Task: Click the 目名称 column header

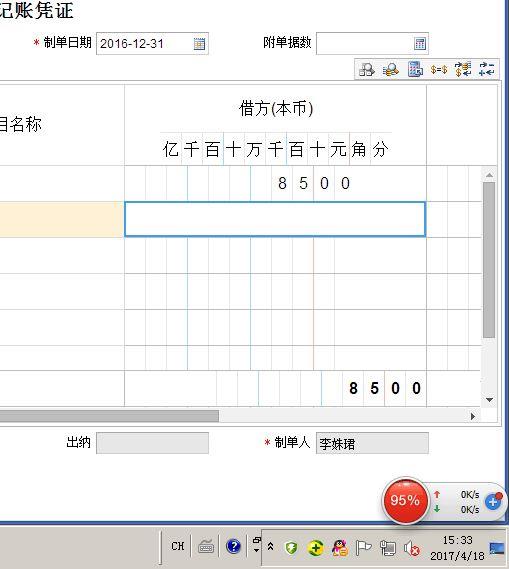Action: tap(21, 124)
